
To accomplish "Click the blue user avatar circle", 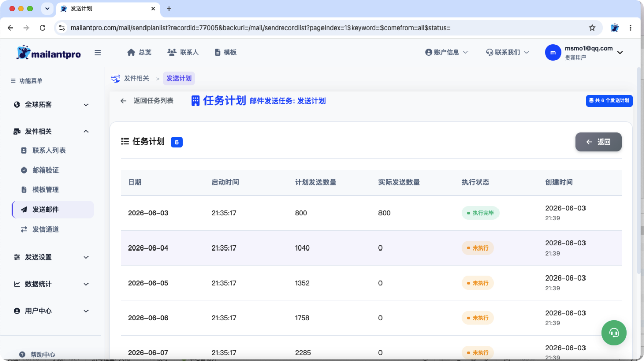I will (x=553, y=52).
